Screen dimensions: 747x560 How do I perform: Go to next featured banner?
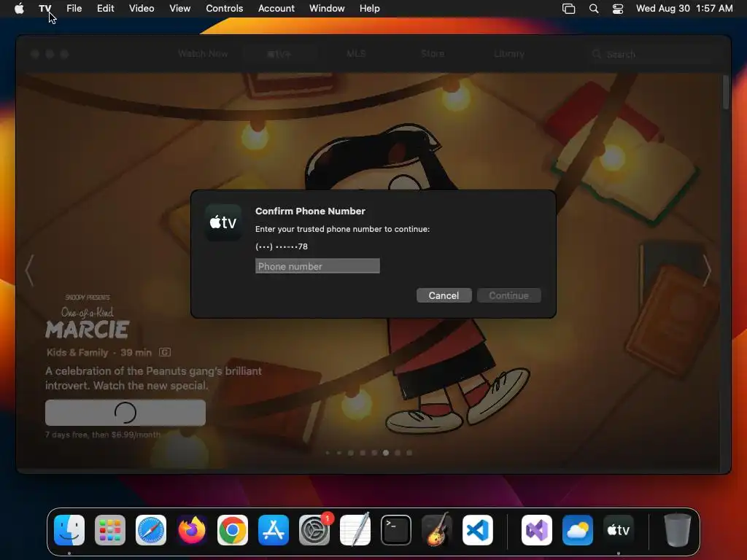coord(707,271)
